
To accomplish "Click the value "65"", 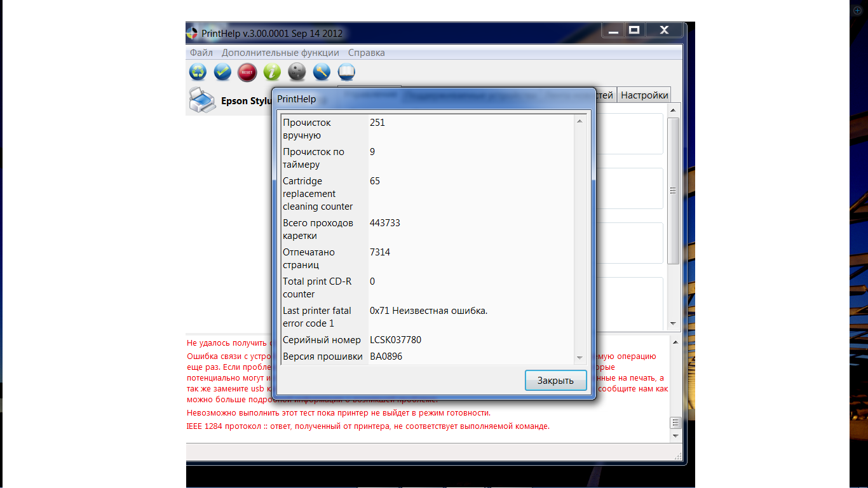I will click(375, 181).
